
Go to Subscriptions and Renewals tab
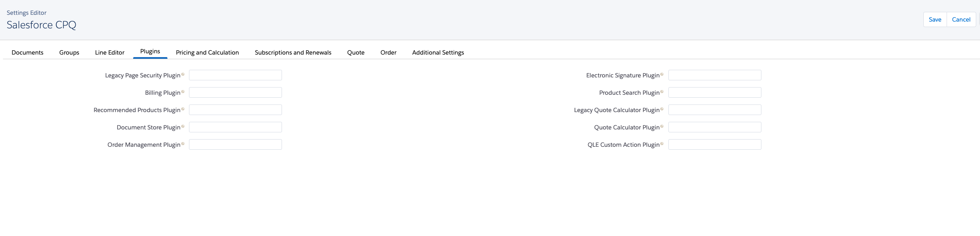tap(293, 52)
